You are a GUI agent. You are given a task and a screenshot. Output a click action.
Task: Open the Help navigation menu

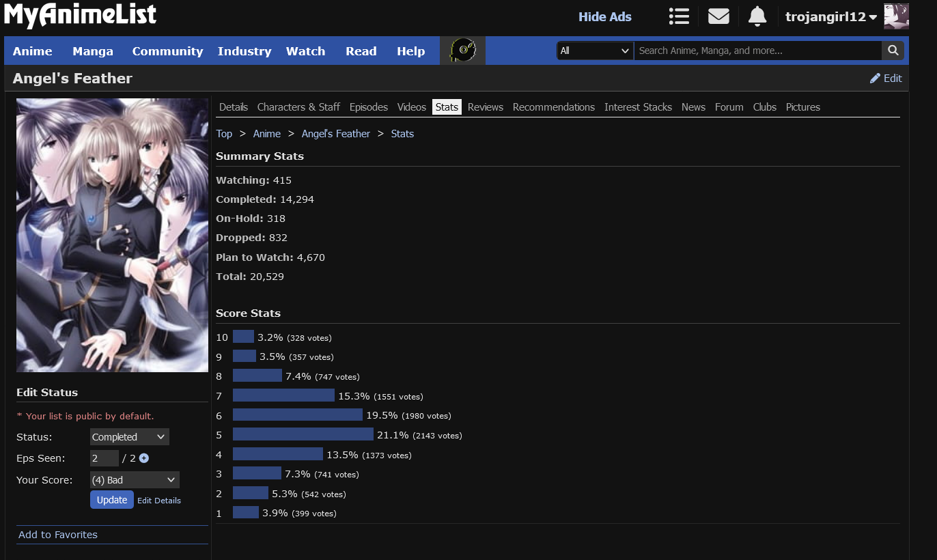[x=411, y=51]
